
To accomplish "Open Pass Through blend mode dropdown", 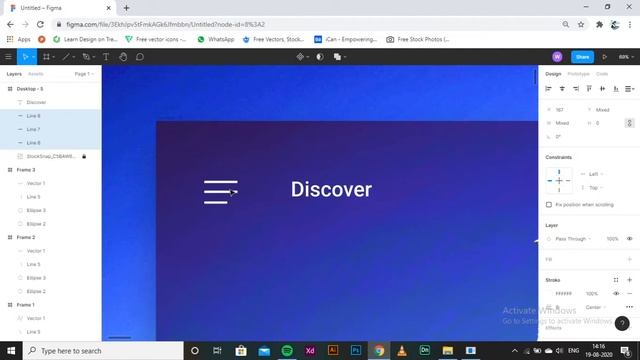I will tap(573, 238).
